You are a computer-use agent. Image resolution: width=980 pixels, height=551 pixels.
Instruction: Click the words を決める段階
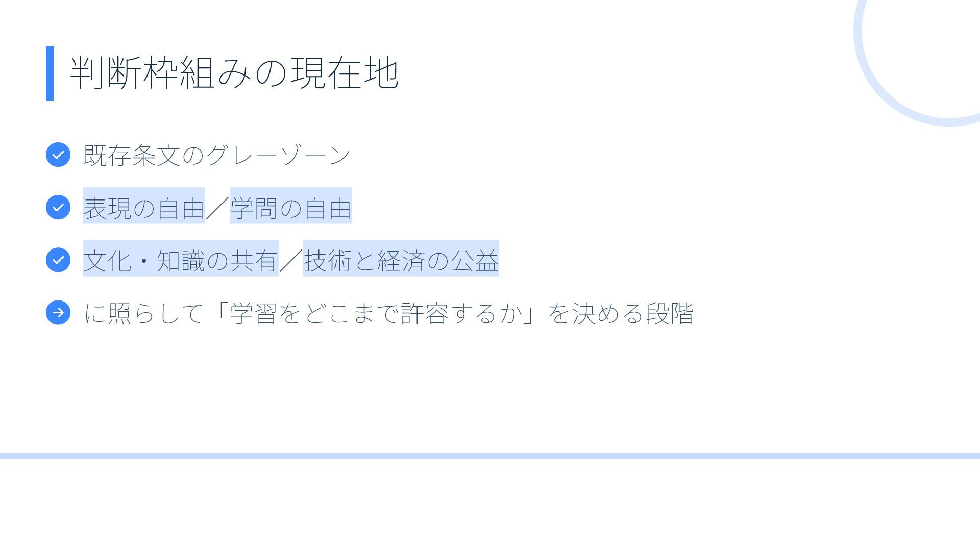point(621,313)
